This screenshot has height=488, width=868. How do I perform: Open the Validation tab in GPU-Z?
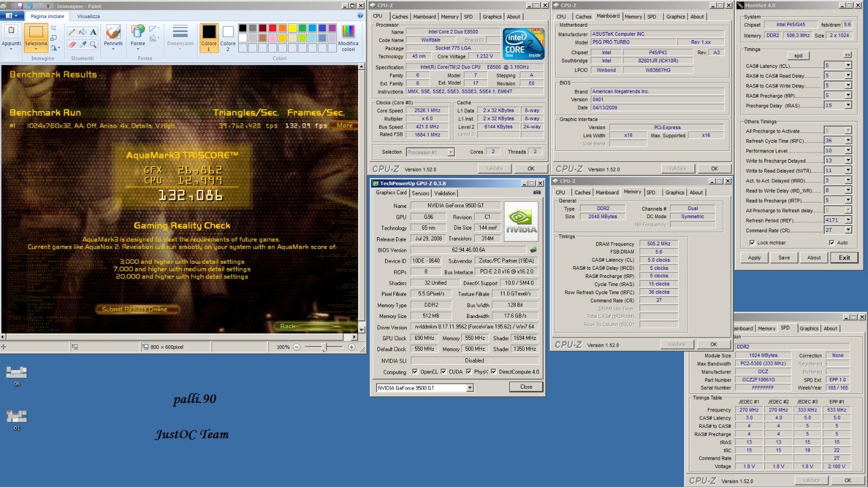[445, 193]
